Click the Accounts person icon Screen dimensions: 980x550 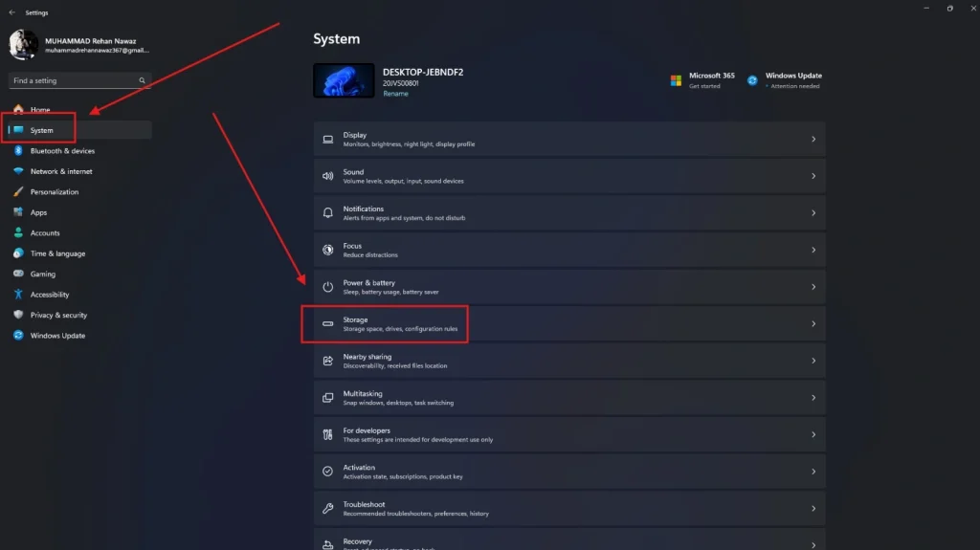tap(18, 232)
